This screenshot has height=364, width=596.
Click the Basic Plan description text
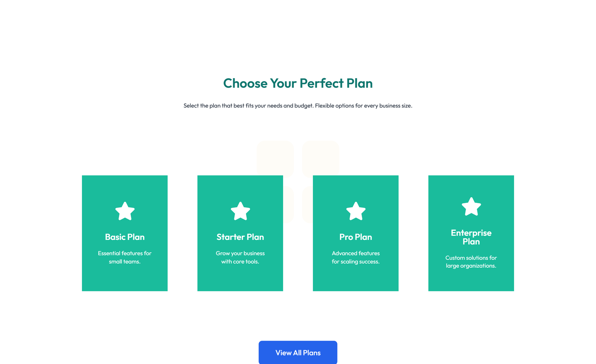125,257
